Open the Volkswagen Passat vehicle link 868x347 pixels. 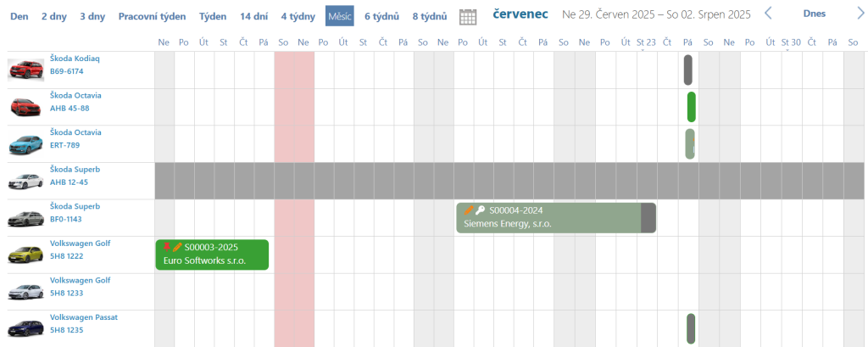pyautogui.click(x=83, y=317)
